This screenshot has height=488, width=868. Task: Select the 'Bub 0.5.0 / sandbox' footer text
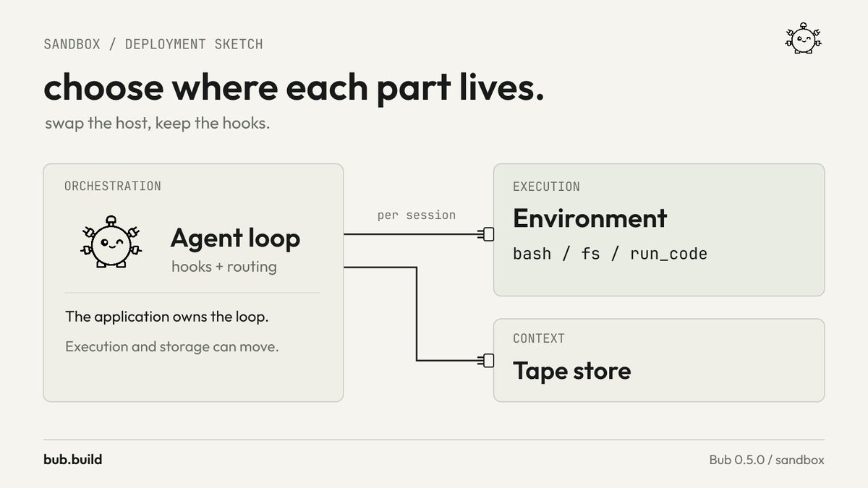click(x=767, y=460)
